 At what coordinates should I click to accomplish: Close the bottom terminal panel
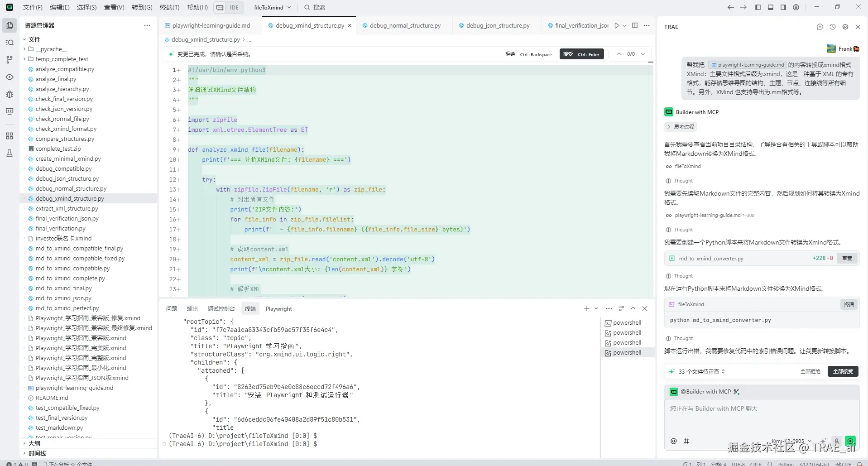tap(645, 308)
